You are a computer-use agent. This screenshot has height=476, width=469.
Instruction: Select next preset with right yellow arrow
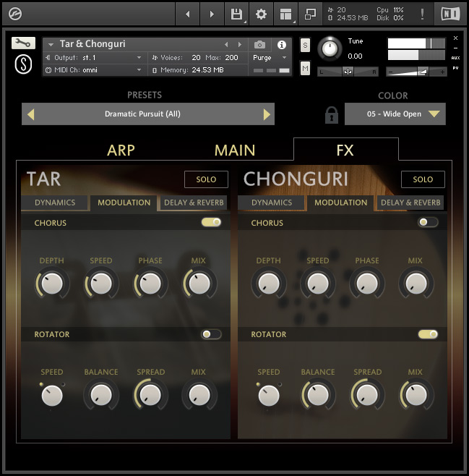coord(267,114)
